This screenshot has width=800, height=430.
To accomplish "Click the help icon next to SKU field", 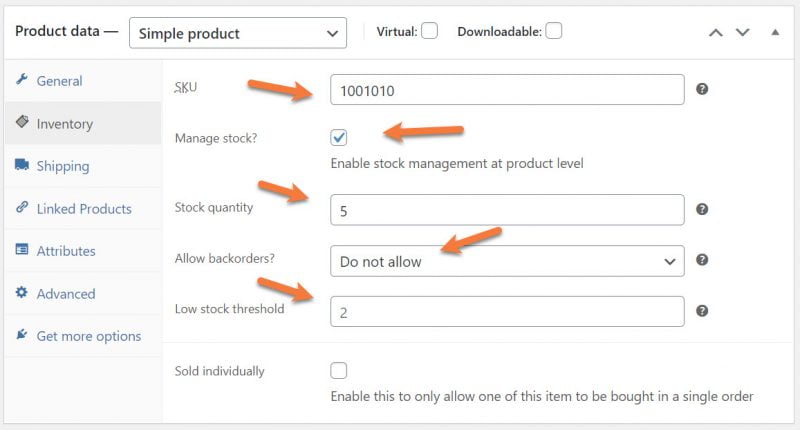I will tap(702, 89).
